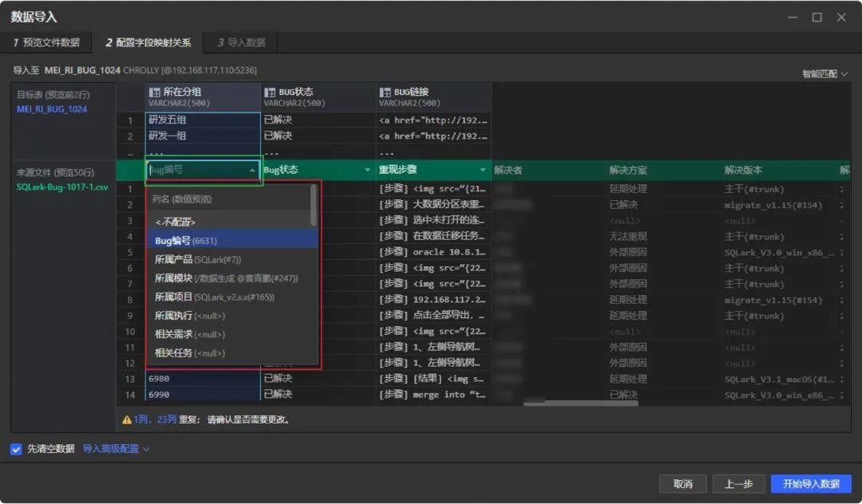This screenshot has height=504, width=862.
Task: Click the warning icon in duplicate columns notice
Action: (126, 420)
